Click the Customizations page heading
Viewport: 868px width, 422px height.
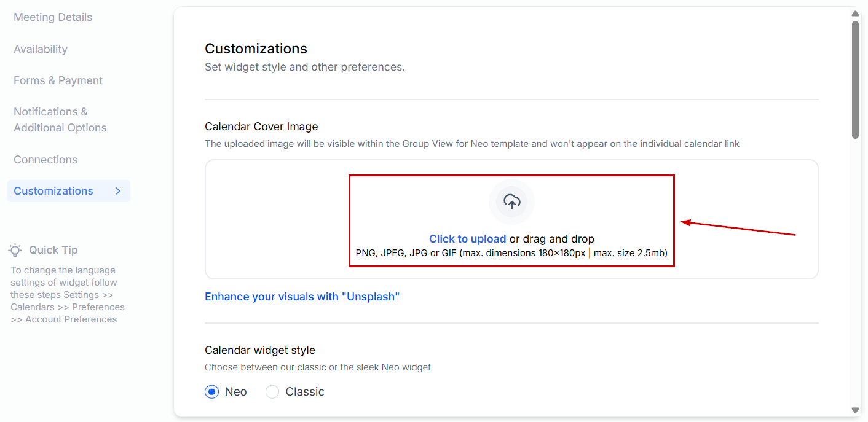256,49
